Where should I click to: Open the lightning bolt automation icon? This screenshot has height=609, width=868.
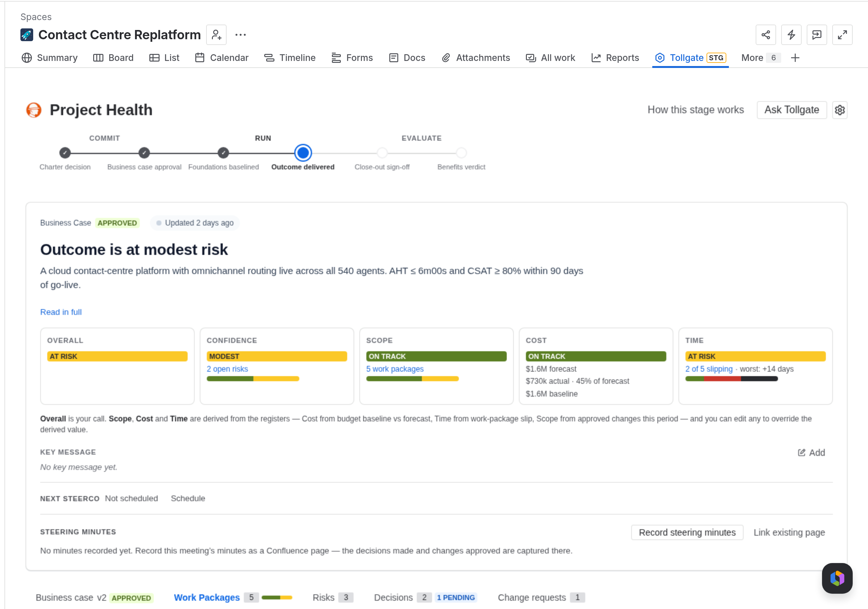791,35
